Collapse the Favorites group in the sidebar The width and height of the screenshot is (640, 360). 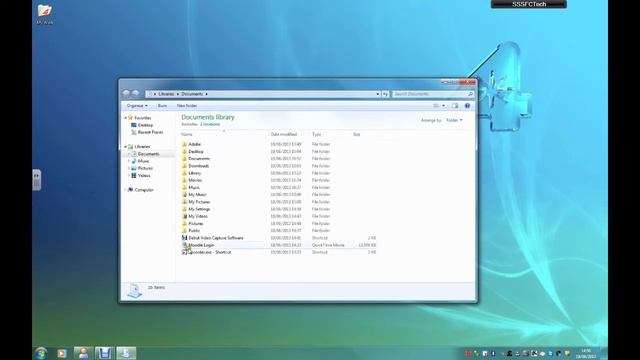pyautogui.click(x=125, y=118)
